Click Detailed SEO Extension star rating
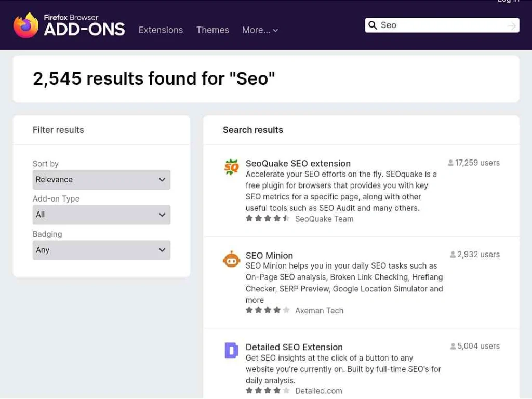The height and width of the screenshot is (399, 532). coord(268,391)
